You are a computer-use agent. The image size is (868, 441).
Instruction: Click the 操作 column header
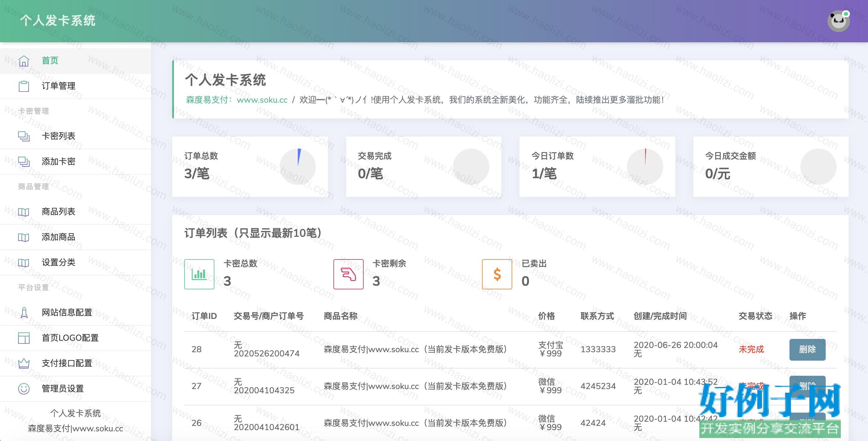tap(798, 316)
